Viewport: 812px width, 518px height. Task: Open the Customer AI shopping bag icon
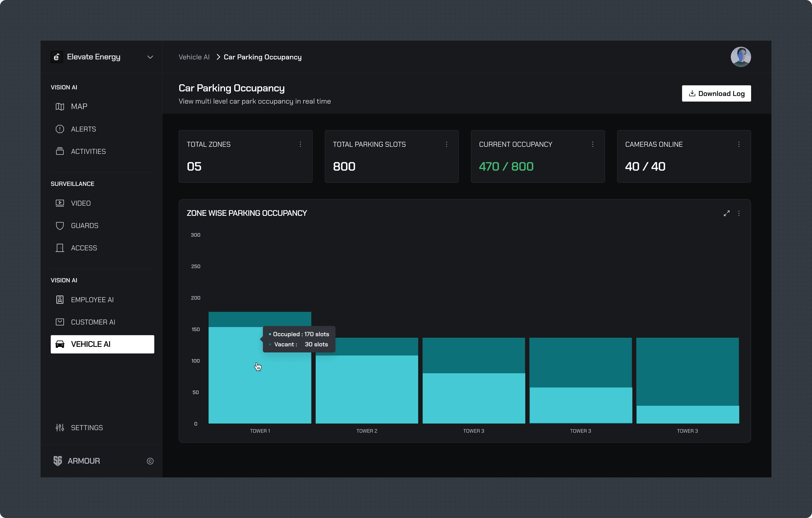click(x=60, y=322)
